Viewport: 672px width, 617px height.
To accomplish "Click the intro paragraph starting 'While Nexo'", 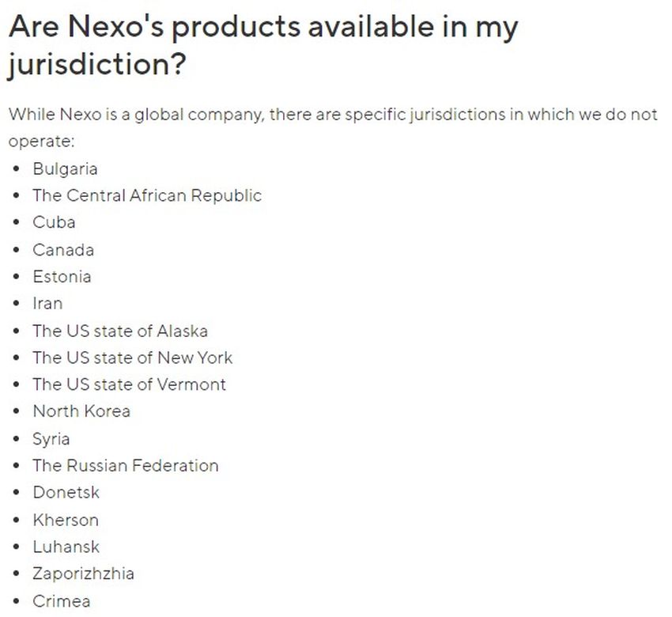I will (x=332, y=115).
